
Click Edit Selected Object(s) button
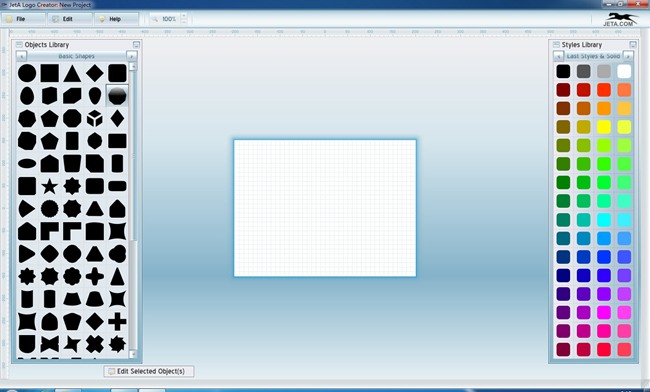click(x=149, y=371)
